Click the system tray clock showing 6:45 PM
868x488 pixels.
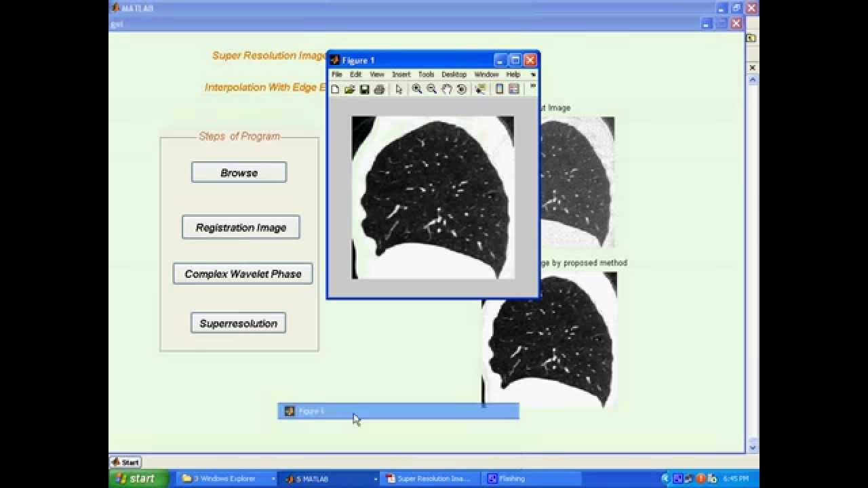736,479
